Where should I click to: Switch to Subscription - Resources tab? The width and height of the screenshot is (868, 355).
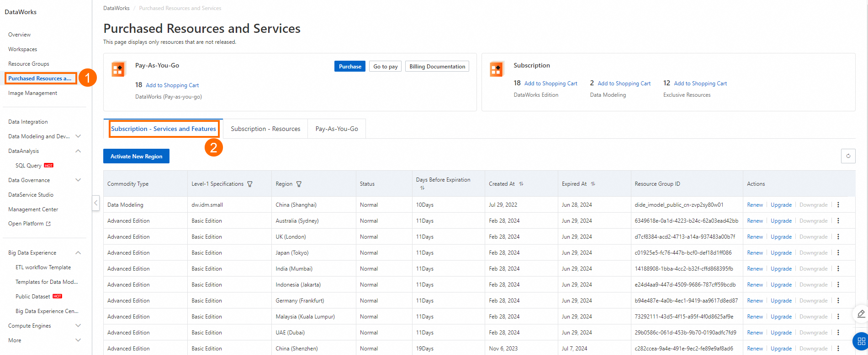265,129
